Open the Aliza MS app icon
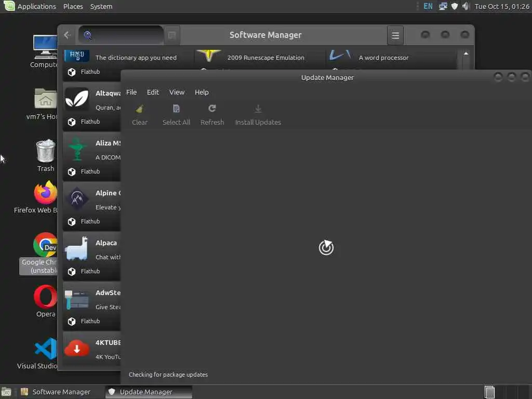 point(77,149)
